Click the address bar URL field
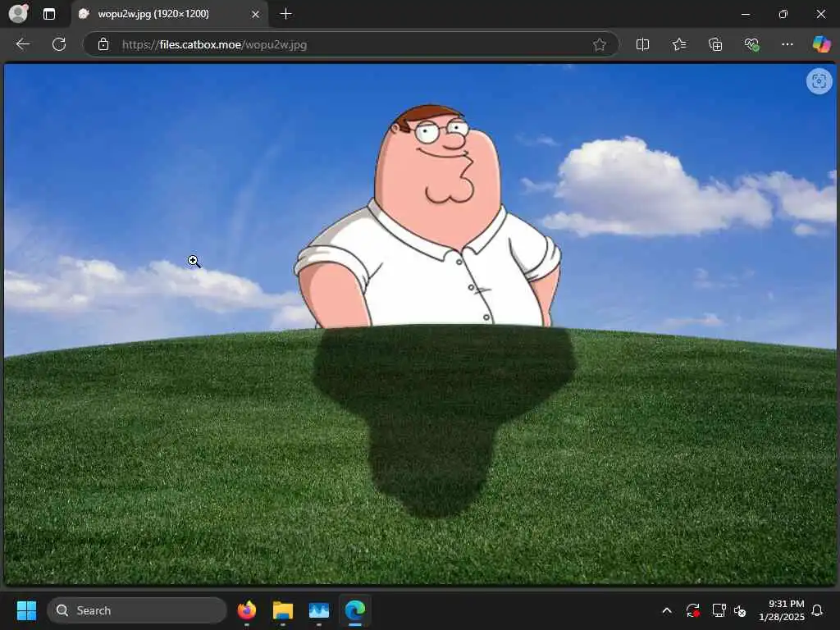Image resolution: width=840 pixels, height=630 pixels. [x=351, y=44]
